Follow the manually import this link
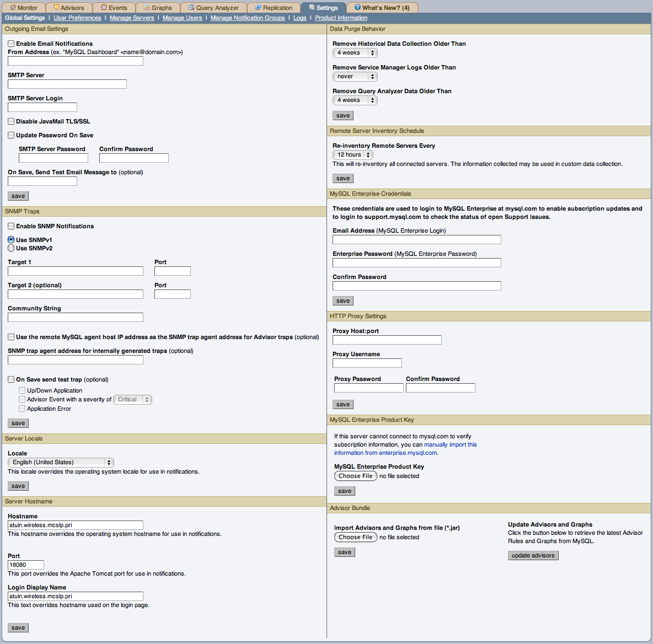This screenshot has width=653, height=644. pyautogui.click(x=449, y=444)
